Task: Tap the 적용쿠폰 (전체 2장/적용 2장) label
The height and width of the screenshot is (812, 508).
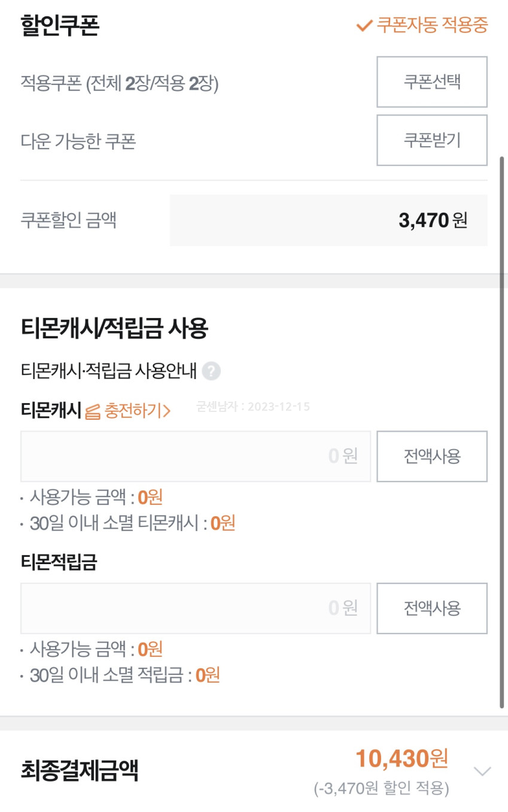Action: [x=120, y=84]
